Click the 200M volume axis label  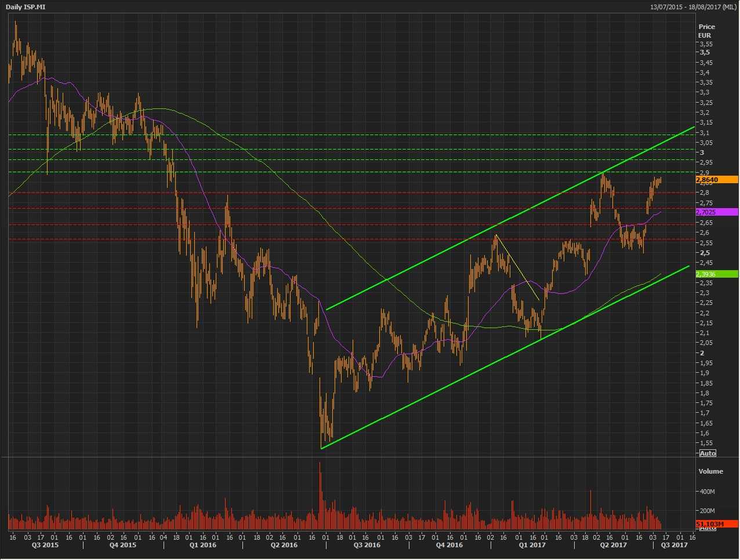(x=708, y=511)
